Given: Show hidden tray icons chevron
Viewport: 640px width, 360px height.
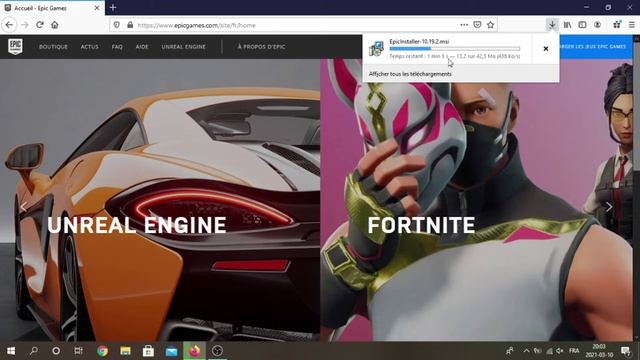Looking at the screenshot, I should coord(527,351).
